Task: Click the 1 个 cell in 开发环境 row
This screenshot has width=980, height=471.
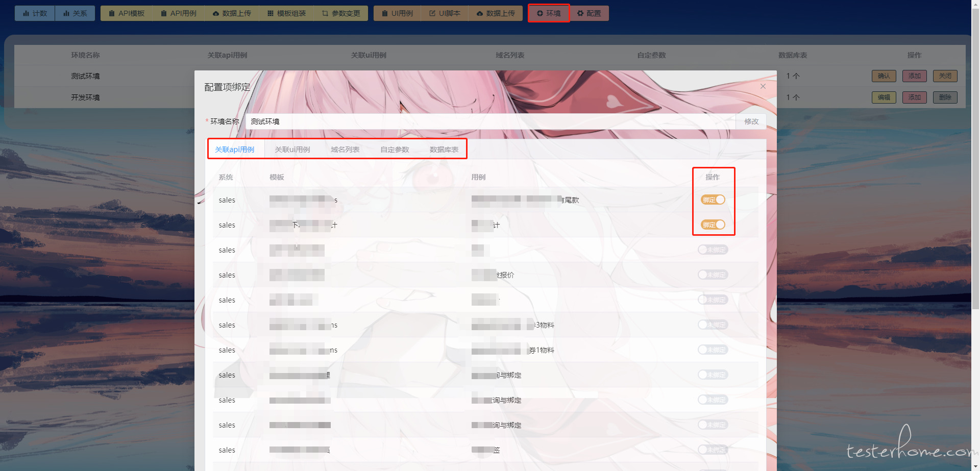Action: click(x=793, y=97)
